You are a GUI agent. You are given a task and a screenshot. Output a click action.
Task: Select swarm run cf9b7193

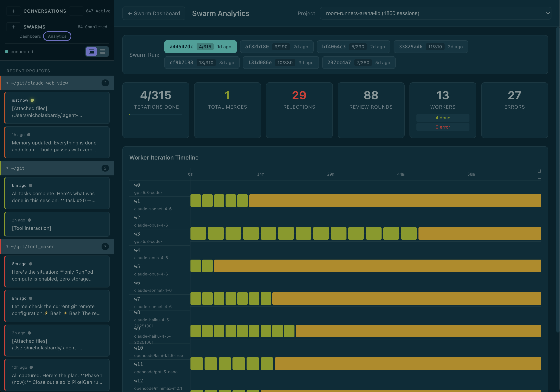(202, 62)
